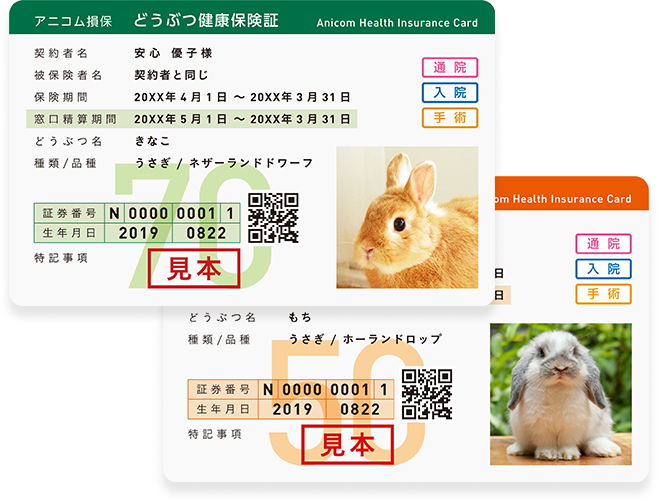Click the red 見本 stamp on orange card
This screenshot has width=658, height=502.
pyautogui.click(x=347, y=444)
